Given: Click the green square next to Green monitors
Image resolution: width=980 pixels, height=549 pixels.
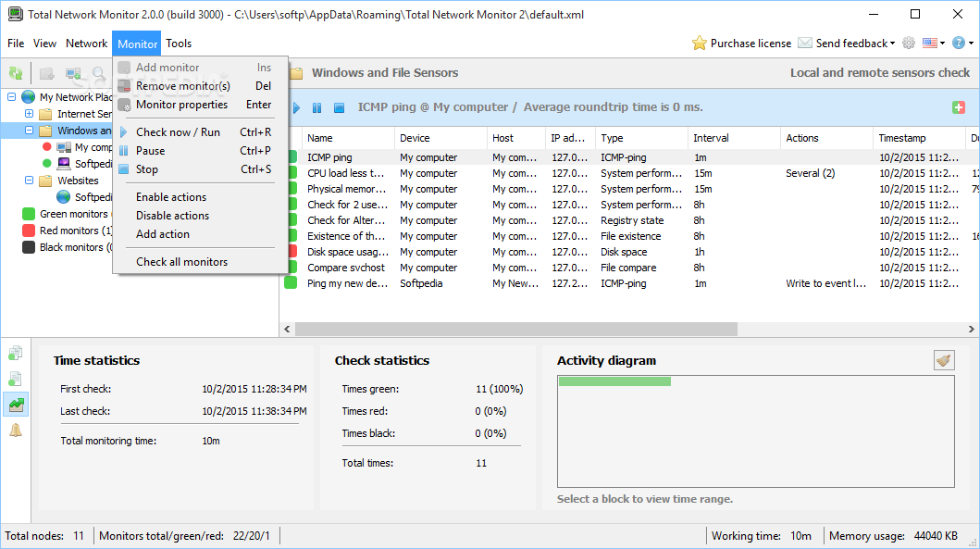Looking at the screenshot, I should tap(29, 214).
